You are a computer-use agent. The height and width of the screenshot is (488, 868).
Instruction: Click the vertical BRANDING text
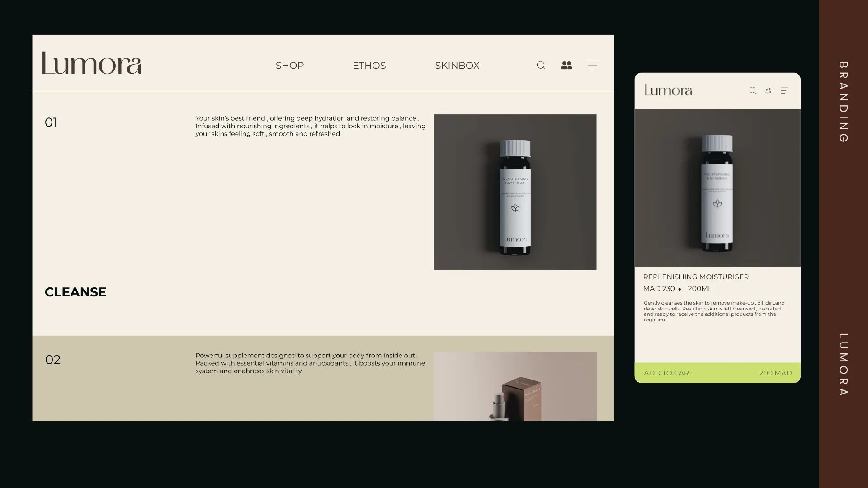tap(843, 102)
